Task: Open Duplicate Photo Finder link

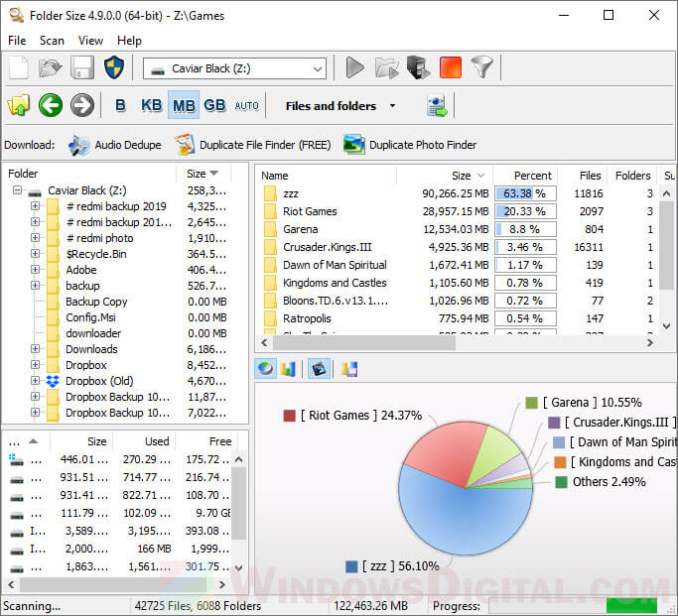Action: click(x=423, y=145)
